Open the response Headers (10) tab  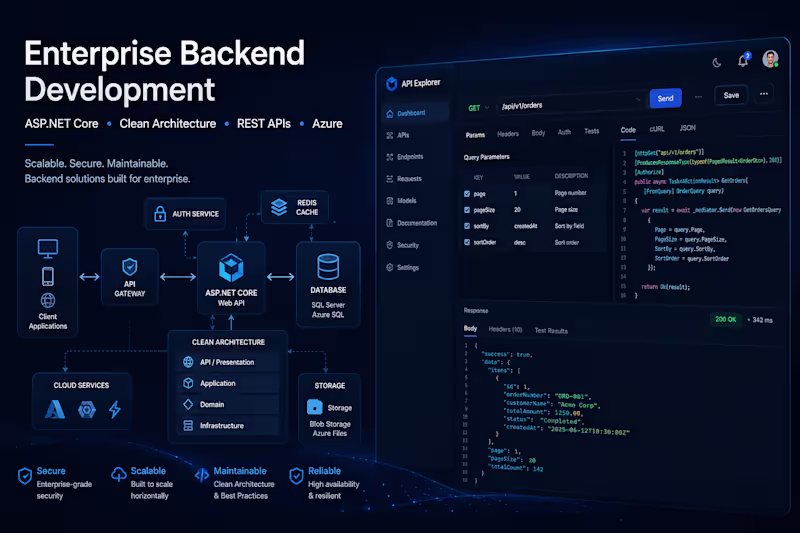tap(505, 329)
